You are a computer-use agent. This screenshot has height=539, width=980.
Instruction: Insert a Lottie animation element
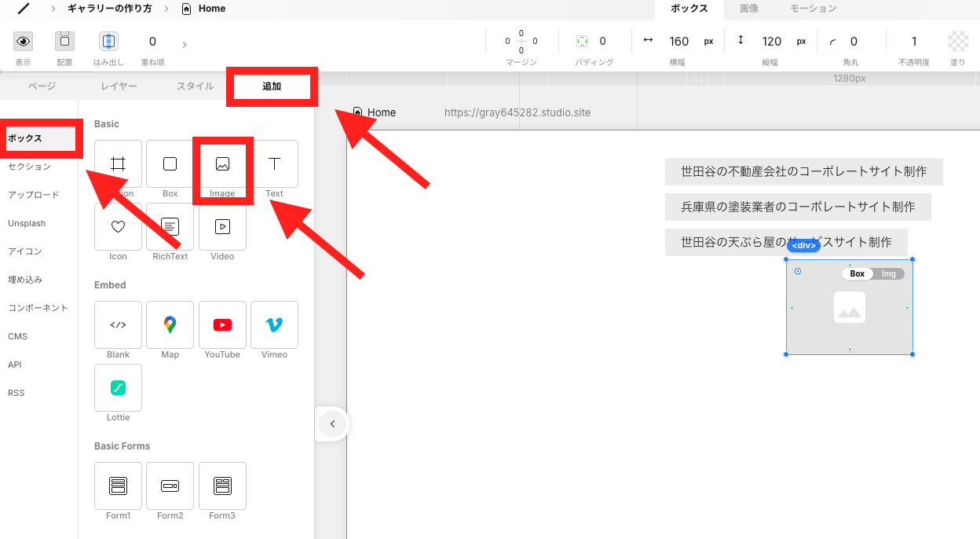(x=118, y=387)
